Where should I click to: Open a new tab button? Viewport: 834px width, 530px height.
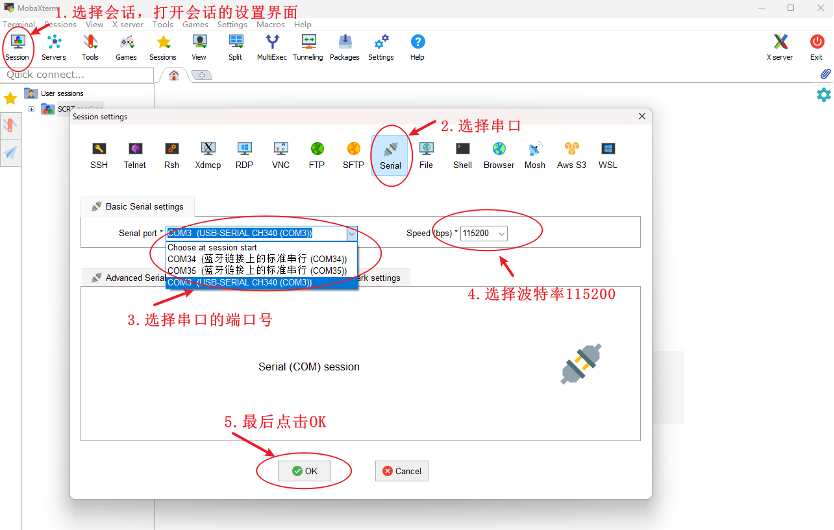click(202, 76)
